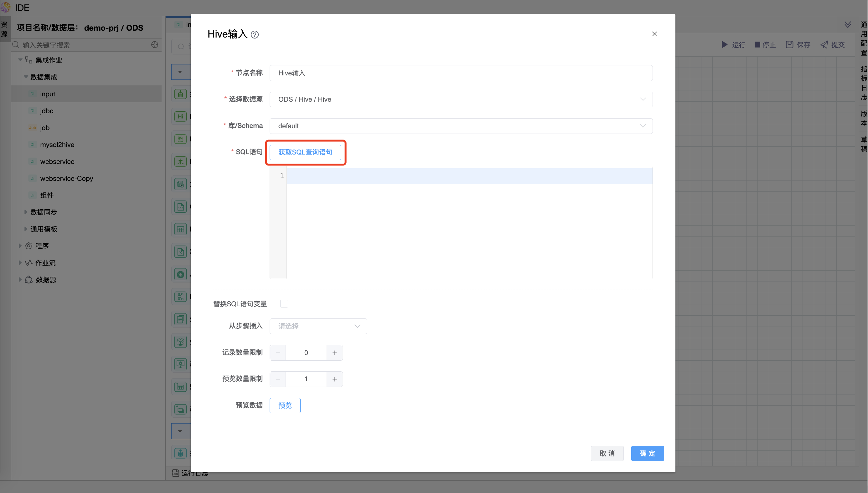Open the 从步骤插入 dropdown

pyautogui.click(x=318, y=326)
